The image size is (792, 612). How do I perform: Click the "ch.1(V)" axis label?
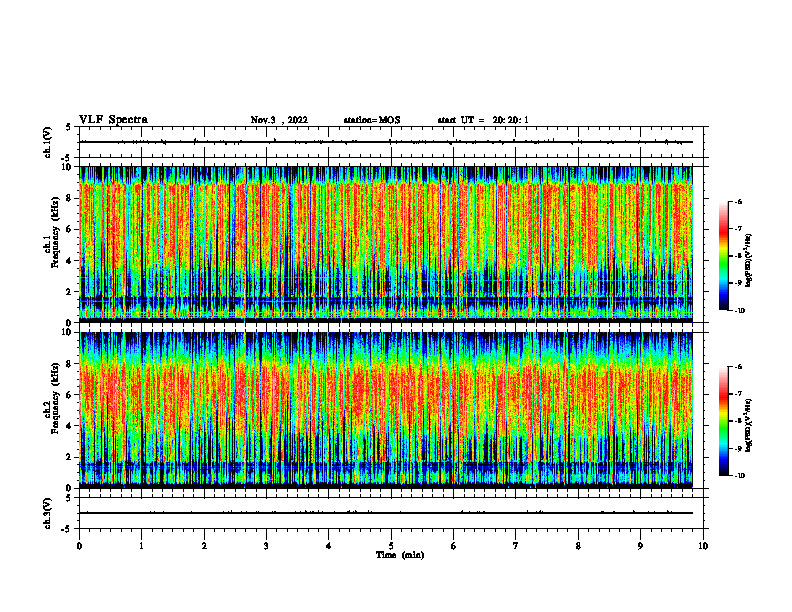[x=48, y=142]
